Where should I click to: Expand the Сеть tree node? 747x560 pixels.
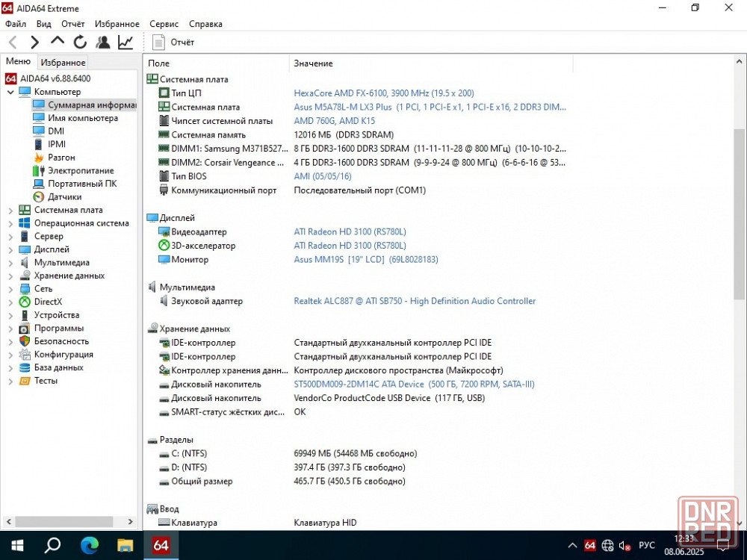tap(10, 288)
